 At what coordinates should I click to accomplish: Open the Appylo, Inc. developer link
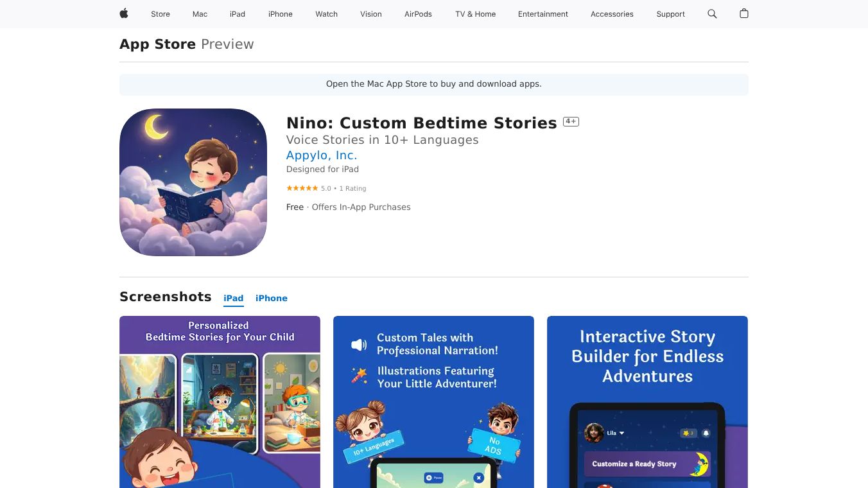tap(322, 155)
